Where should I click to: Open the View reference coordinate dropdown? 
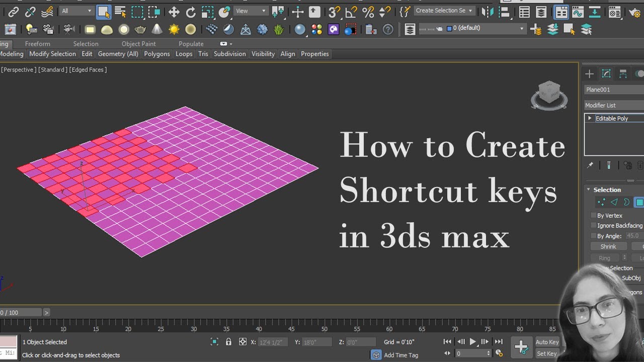250,11
